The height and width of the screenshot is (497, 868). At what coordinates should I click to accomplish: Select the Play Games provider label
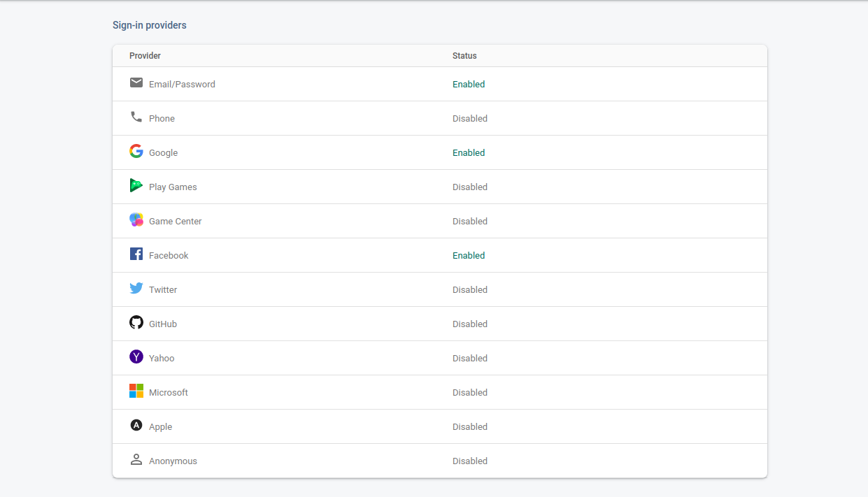point(173,187)
